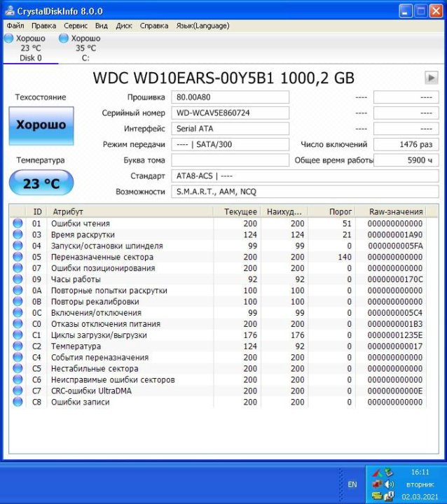447x504 pixels.
Task: Click status orb for Ошибки записи row
Action: [18, 402]
